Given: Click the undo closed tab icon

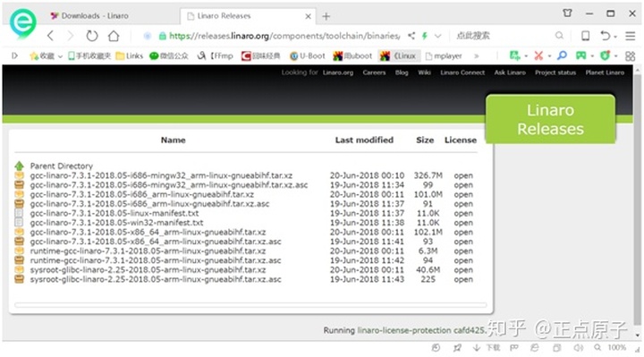Looking at the screenshot, I should [x=605, y=36].
